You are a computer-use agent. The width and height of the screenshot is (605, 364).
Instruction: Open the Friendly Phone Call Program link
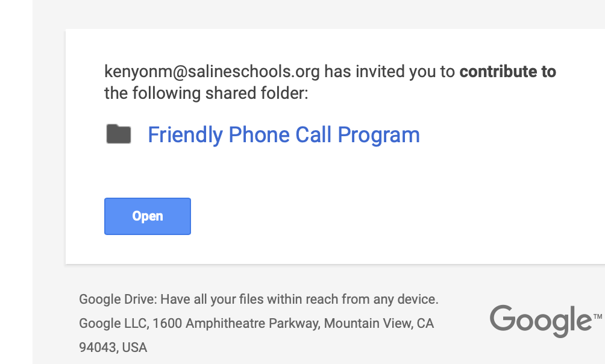[x=283, y=134]
